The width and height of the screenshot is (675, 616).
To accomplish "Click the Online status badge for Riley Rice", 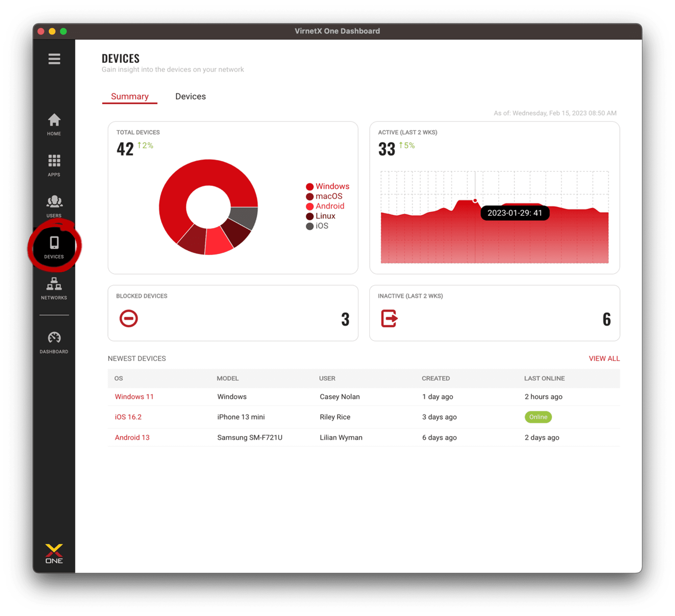I will [538, 417].
